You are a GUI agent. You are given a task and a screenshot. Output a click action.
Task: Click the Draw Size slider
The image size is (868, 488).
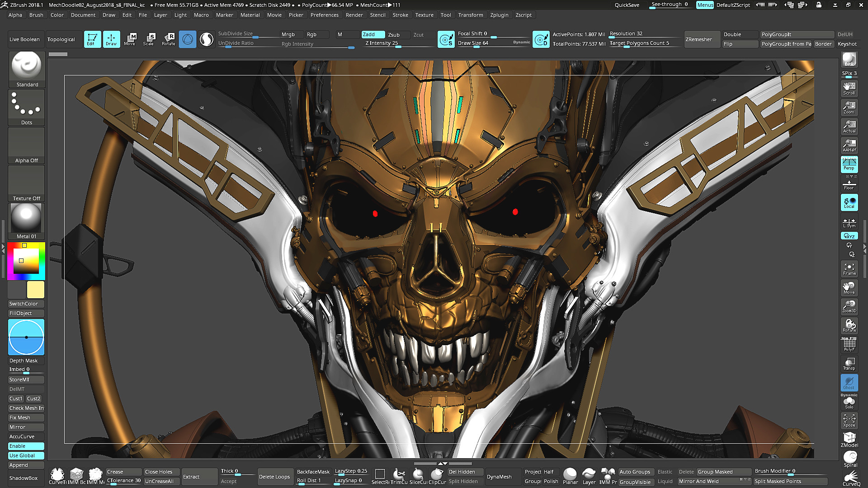click(494, 43)
